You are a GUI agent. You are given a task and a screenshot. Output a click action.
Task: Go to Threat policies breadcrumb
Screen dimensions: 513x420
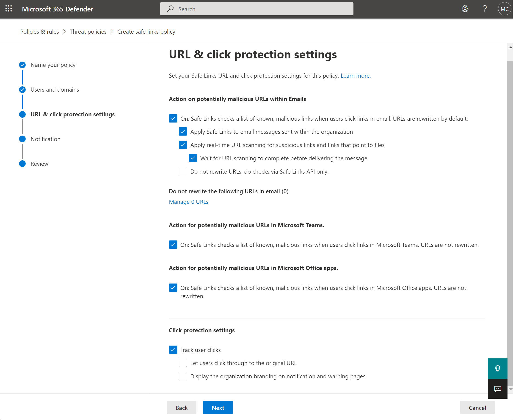pos(88,32)
